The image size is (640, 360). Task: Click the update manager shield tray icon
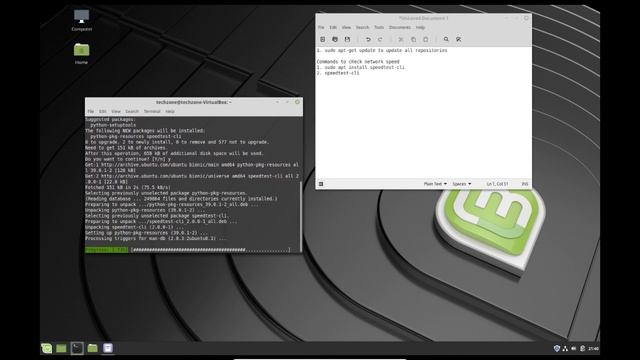click(x=556, y=349)
